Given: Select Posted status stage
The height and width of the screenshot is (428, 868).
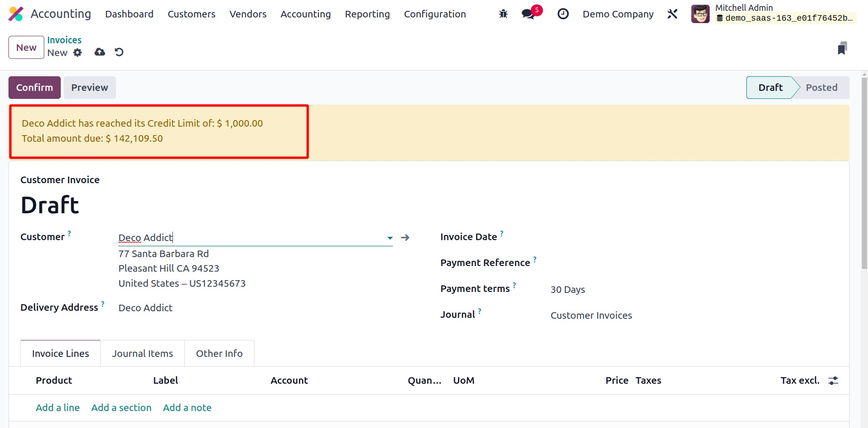Looking at the screenshot, I should point(821,88).
